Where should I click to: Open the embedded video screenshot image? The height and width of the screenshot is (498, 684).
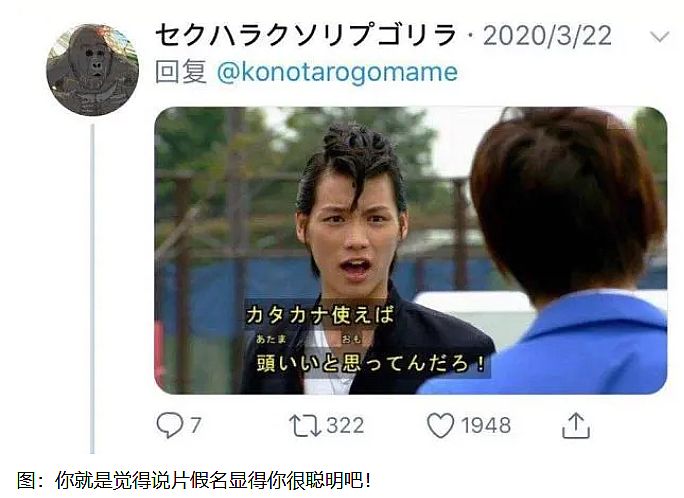(410, 250)
